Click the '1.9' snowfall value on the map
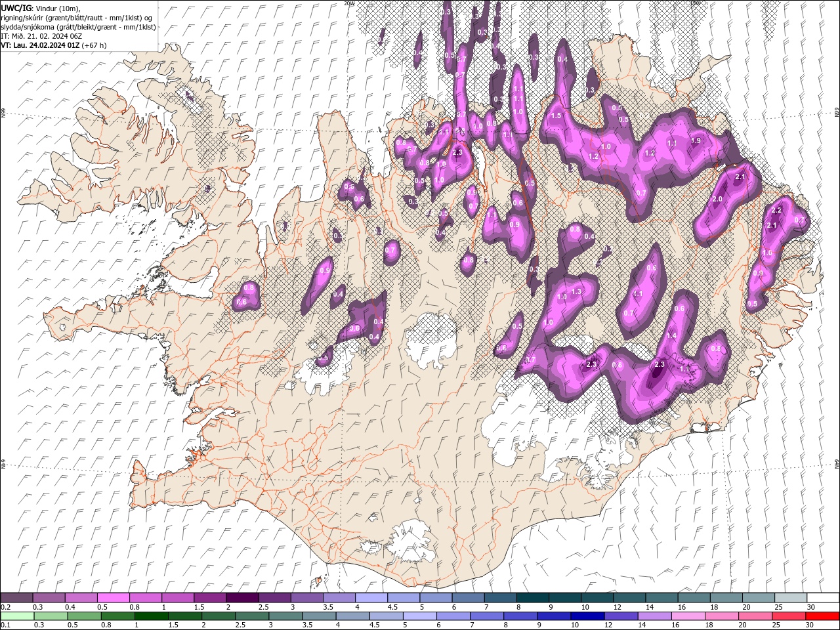Viewport: 840px width, 630px height. [x=696, y=140]
